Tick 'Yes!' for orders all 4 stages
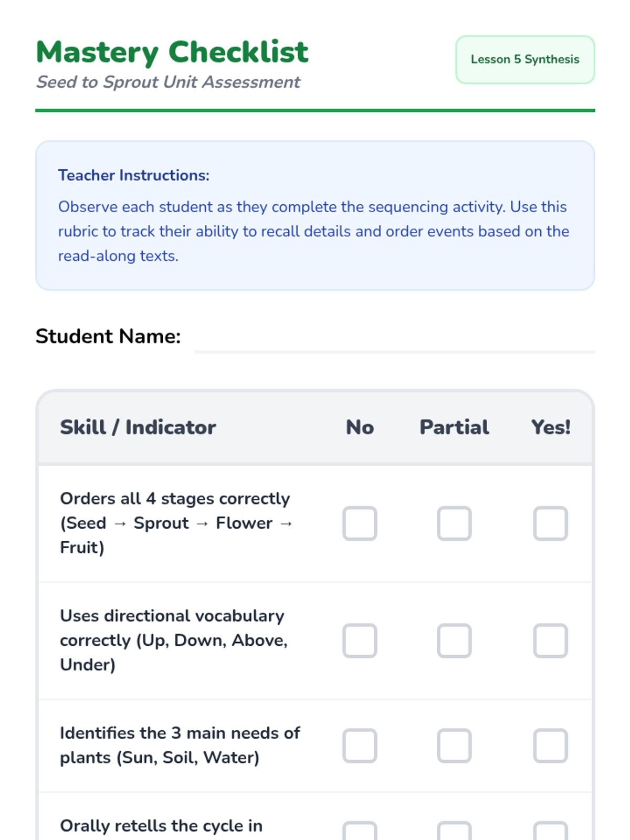The height and width of the screenshot is (840, 630). 550,523
